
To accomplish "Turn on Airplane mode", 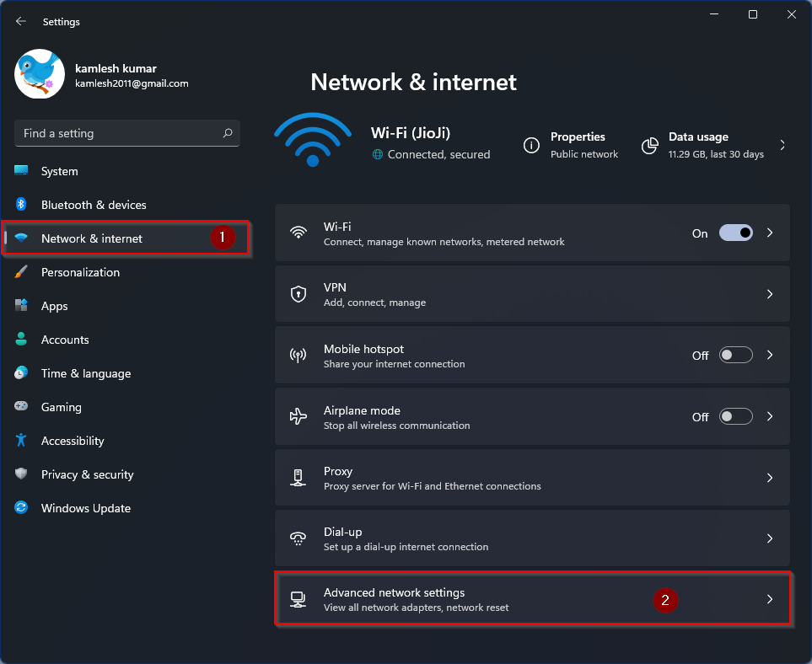I will coord(735,416).
